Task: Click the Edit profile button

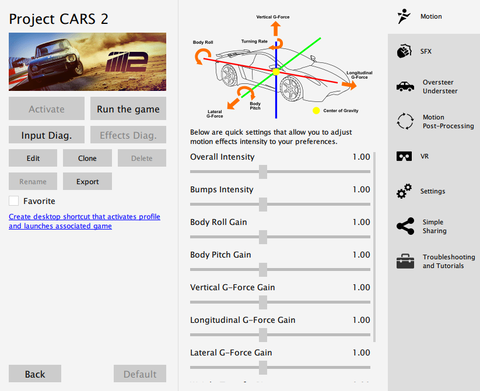Action: tap(33, 158)
